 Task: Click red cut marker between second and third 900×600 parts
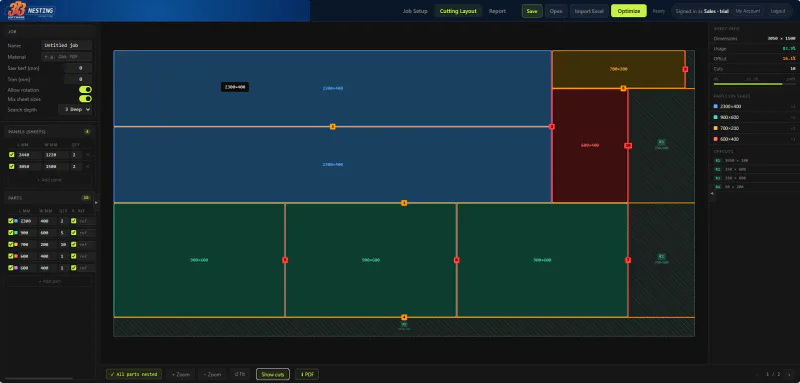[457, 260]
